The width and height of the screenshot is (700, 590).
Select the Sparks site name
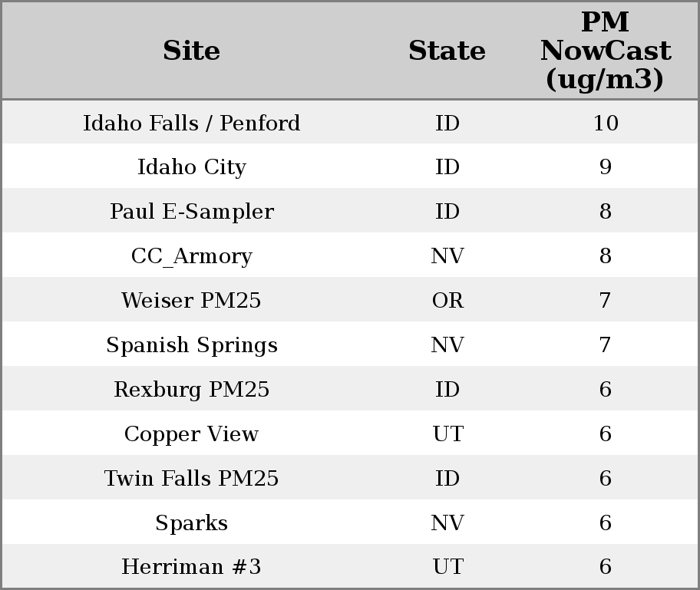point(191,523)
